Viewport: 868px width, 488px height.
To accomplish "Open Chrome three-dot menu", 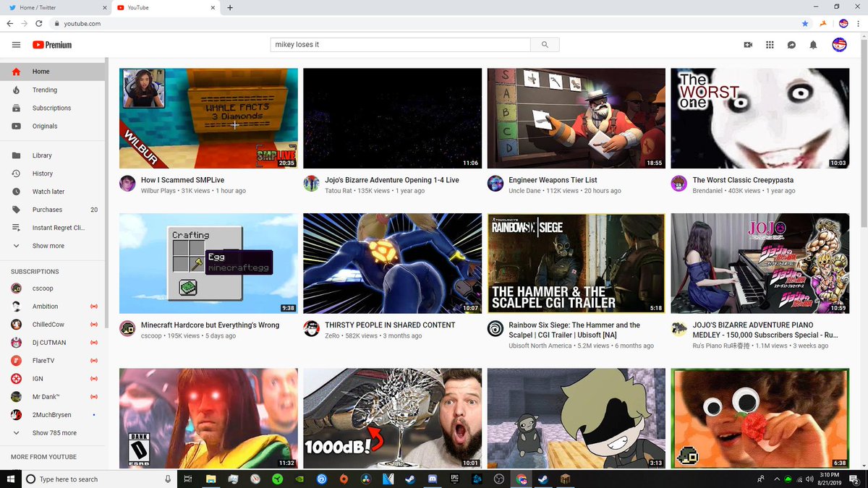I will (859, 23).
